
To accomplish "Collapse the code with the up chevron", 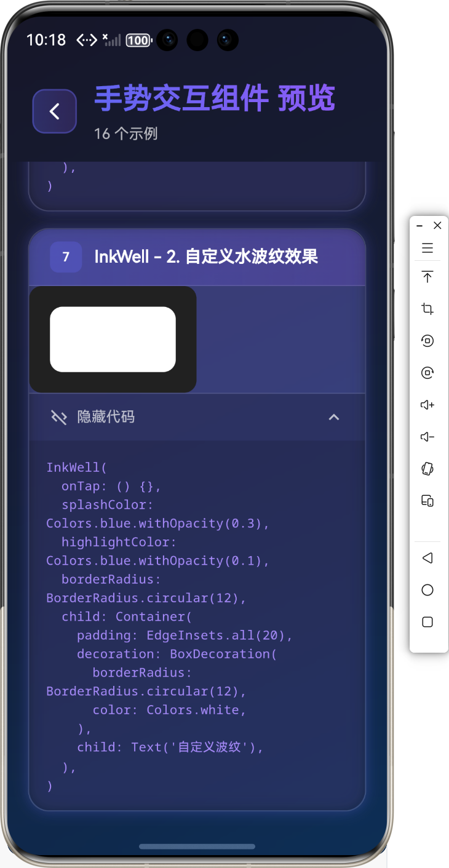I will (x=333, y=417).
